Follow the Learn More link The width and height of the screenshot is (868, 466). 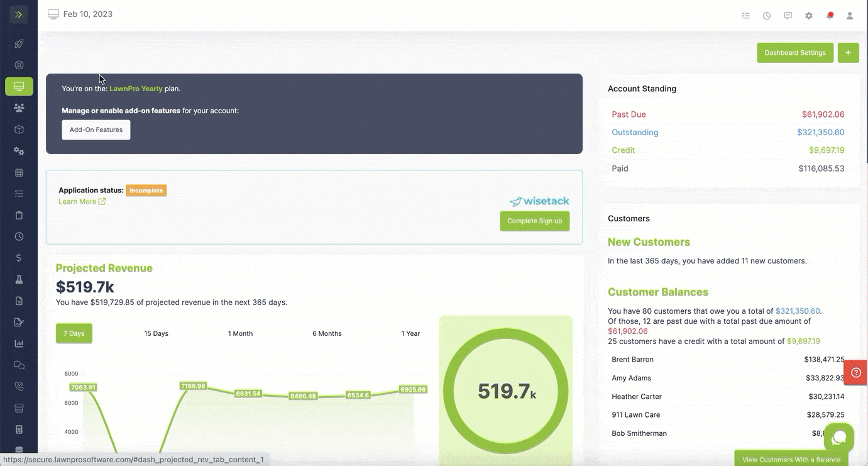click(x=82, y=201)
